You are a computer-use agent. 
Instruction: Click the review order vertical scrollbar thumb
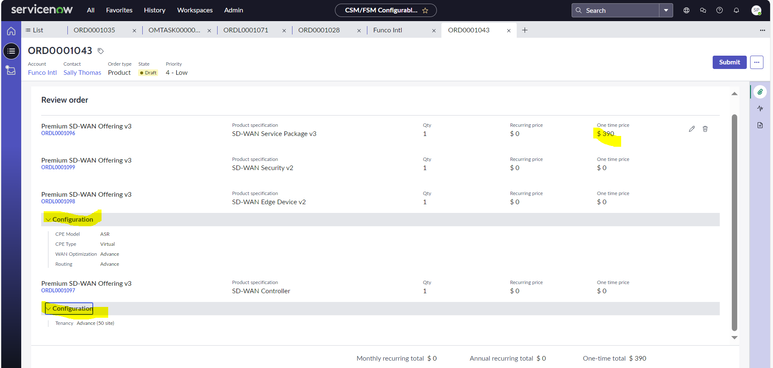(x=734, y=222)
